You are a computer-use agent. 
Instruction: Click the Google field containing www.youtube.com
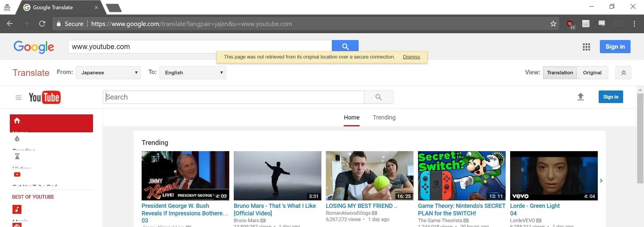(200, 47)
